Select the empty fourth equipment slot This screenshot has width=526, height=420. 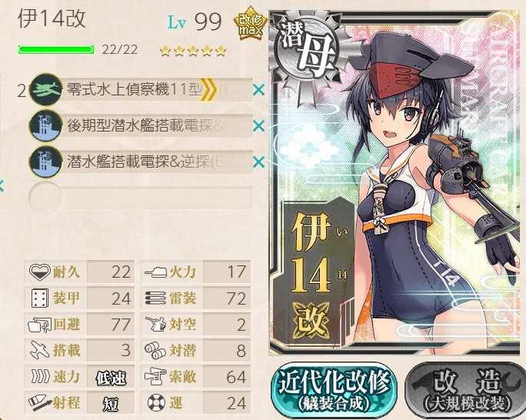click(141, 198)
